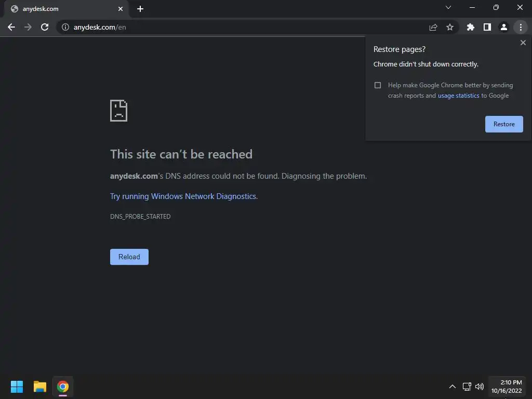Go back using the back arrow
Image resolution: width=532 pixels, height=399 pixels.
(x=11, y=27)
